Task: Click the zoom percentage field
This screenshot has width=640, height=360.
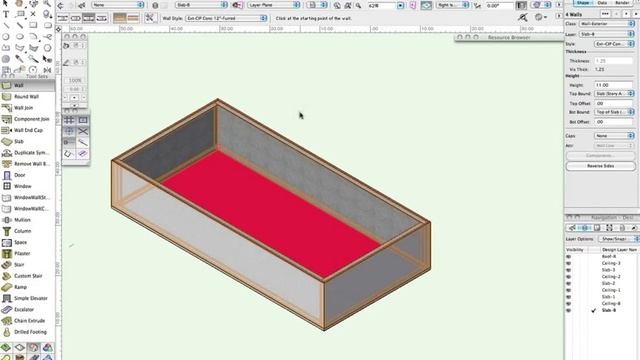Action: [x=381, y=5]
